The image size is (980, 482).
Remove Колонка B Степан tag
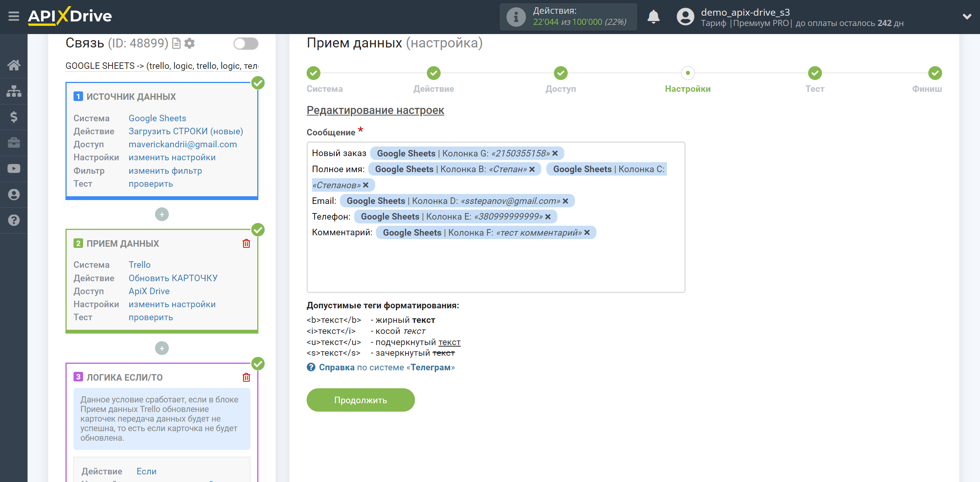(x=532, y=169)
